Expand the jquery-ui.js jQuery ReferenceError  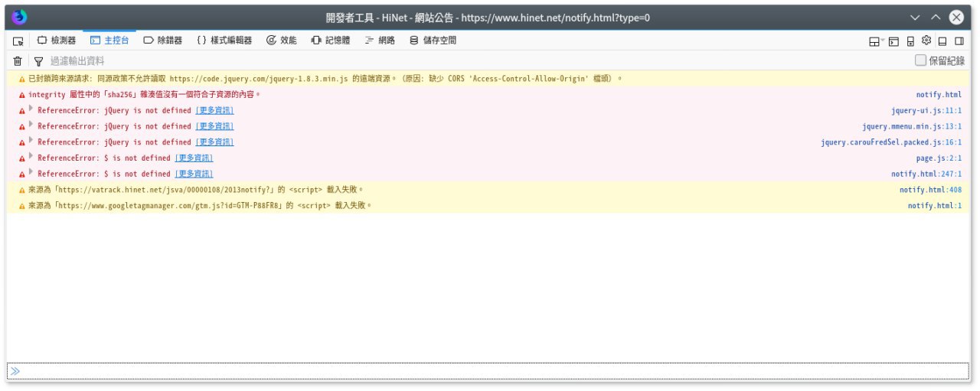pos(31,109)
